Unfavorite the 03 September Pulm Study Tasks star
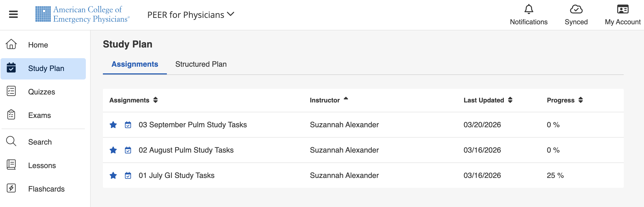The width and height of the screenshot is (644, 207). click(x=114, y=125)
